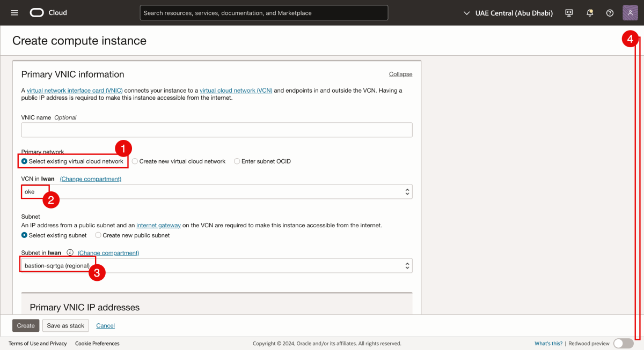
Task: Open the UAE Central region selector
Action: tap(507, 12)
